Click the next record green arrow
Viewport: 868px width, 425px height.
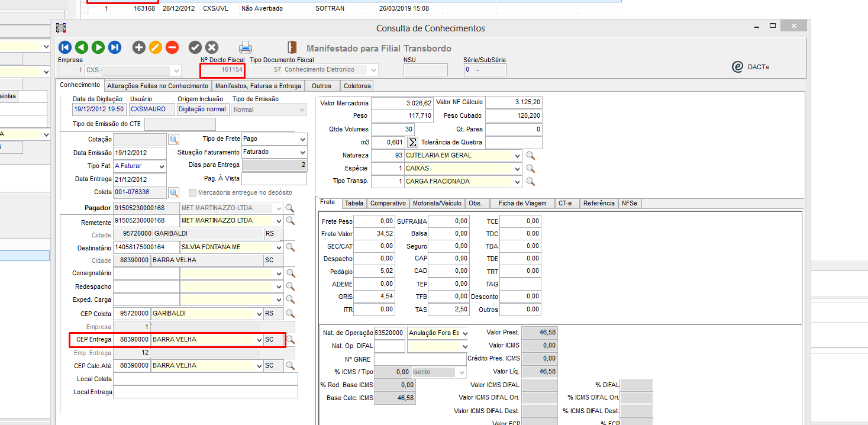(98, 47)
